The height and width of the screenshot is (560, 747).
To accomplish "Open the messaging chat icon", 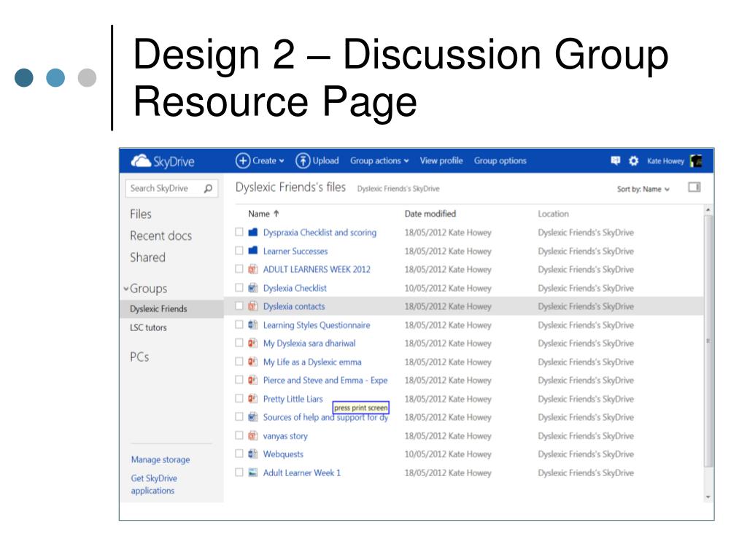I will coord(616,161).
